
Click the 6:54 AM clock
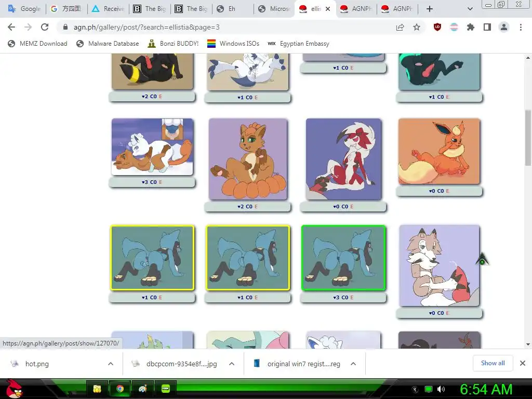click(486, 390)
